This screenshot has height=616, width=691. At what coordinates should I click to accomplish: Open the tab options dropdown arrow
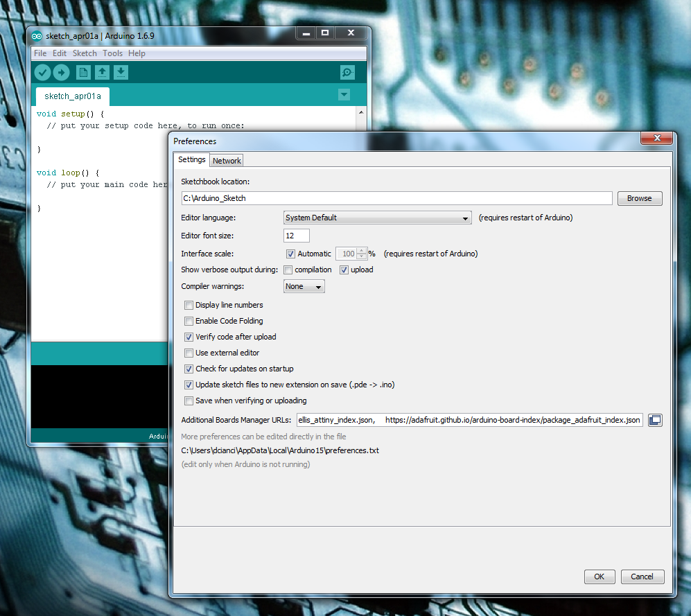[344, 94]
